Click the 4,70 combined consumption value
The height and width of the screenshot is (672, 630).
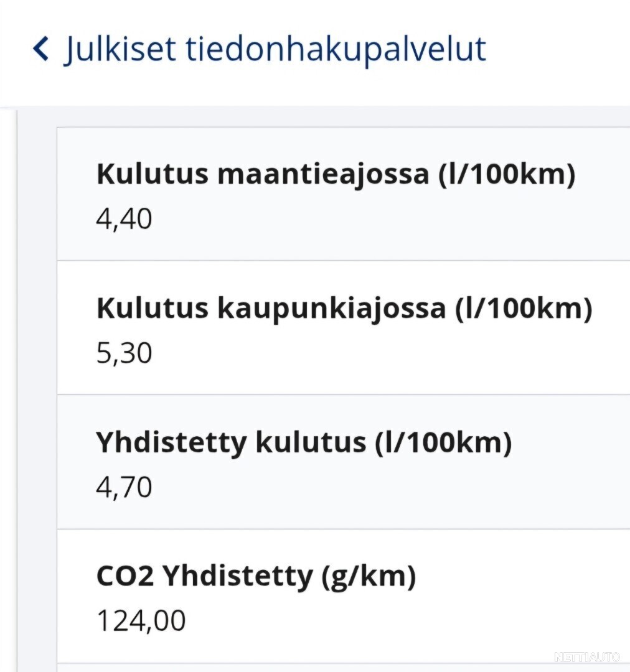(x=124, y=487)
